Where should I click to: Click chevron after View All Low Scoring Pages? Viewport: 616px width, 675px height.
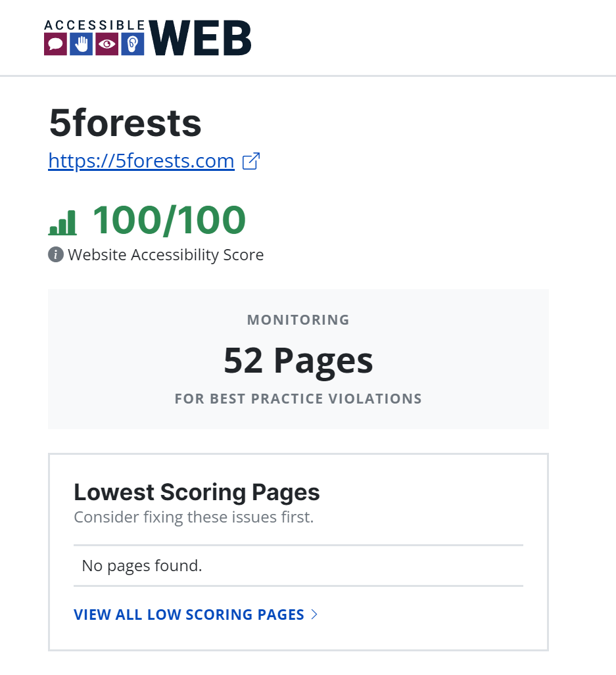tap(314, 615)
